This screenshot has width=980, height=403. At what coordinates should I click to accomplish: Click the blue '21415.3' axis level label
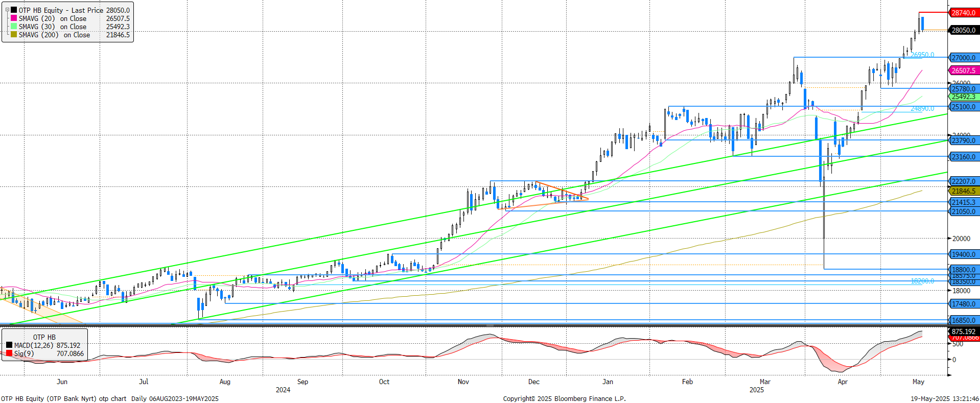tap(964, 202)
